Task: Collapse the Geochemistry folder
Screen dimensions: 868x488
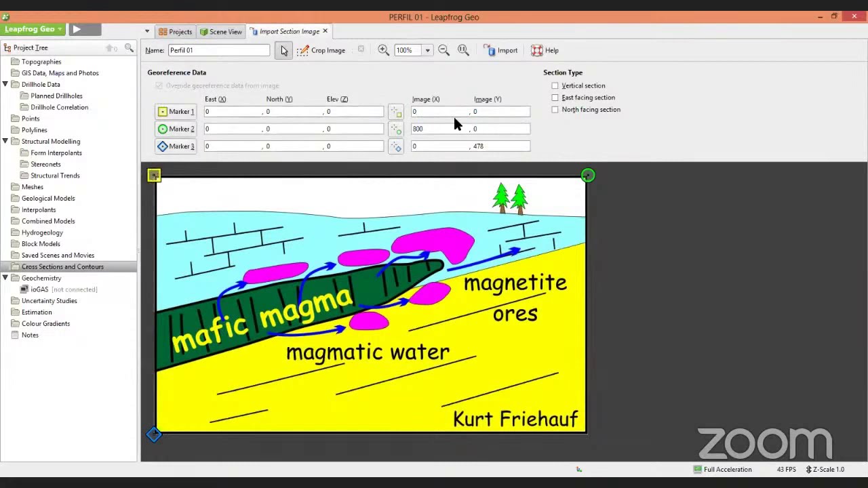Action: (5, 278)
